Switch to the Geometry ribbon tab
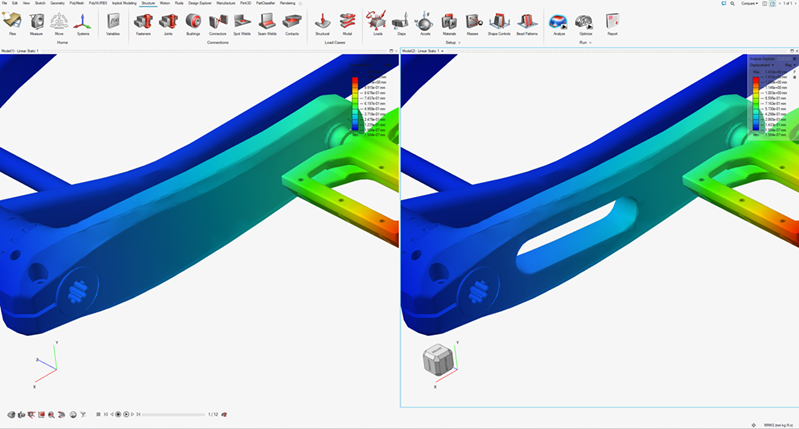 [x=57, y=3]
